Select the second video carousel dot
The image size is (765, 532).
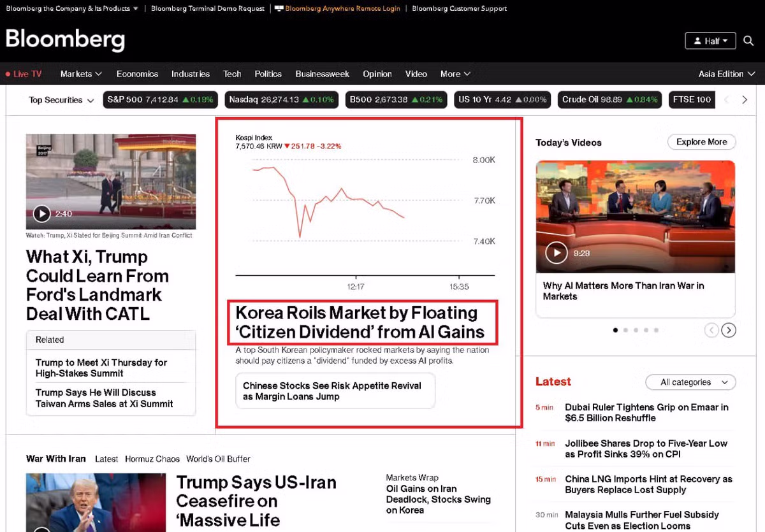click(625, 330)
